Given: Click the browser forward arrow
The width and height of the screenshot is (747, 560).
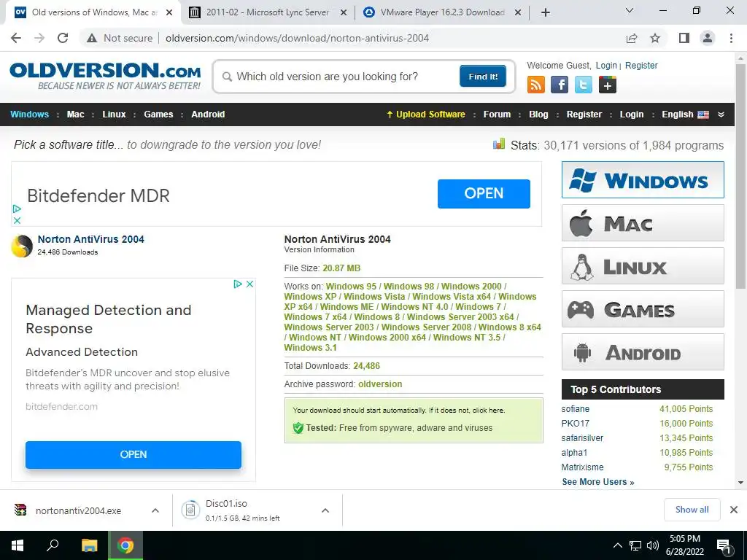Looking at the screenshot, I should pyautogui.click(x=39, y=38).
